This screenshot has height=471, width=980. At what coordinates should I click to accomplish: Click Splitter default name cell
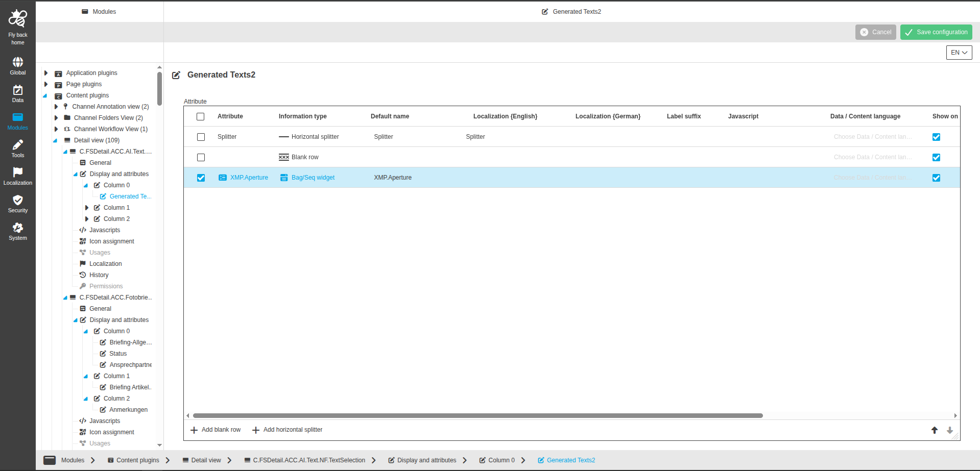click(384, 137)
